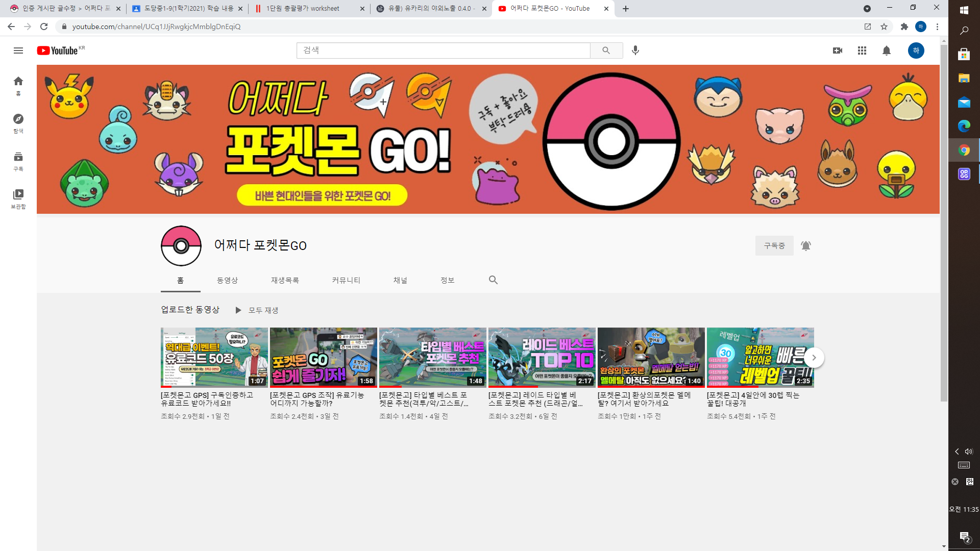Toggle the 구독중 subscribed button
Image resolution: width=980 pixels, height=551 pixels.
(x=774, y=246)
